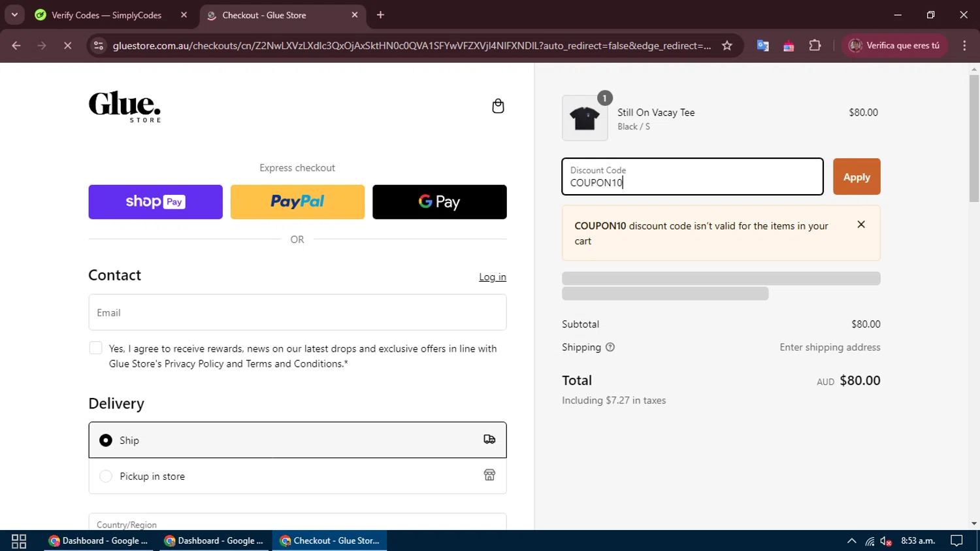View site information icon in address bar

click(x=99, y=46)
